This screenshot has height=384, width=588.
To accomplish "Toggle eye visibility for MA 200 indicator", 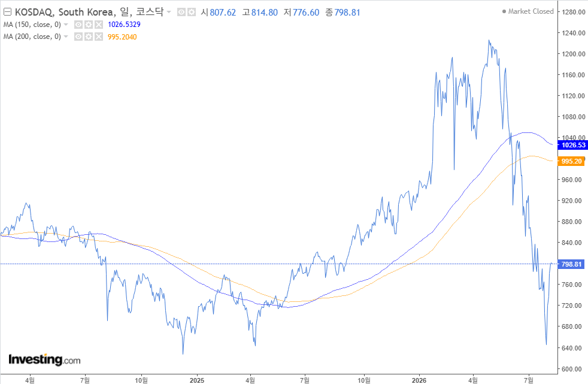I will tap(78, 37).
